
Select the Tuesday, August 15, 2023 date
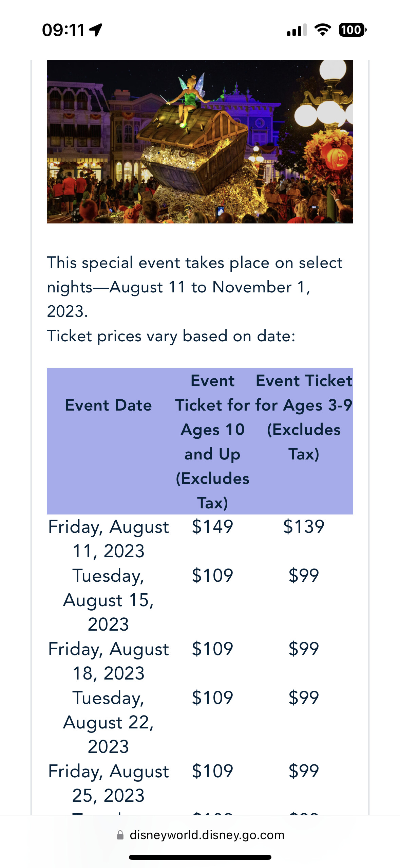point(109,600)
